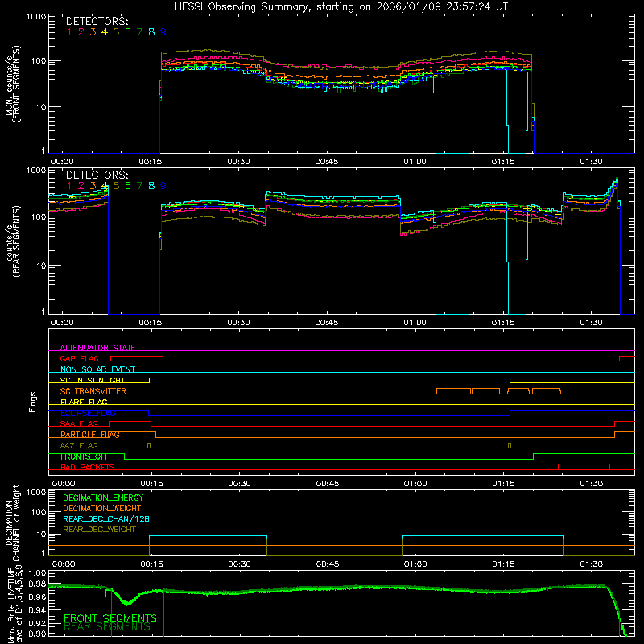Click the DETECTORS: label in the front segments plot
The image size is (644, 644).
(97, 21)
